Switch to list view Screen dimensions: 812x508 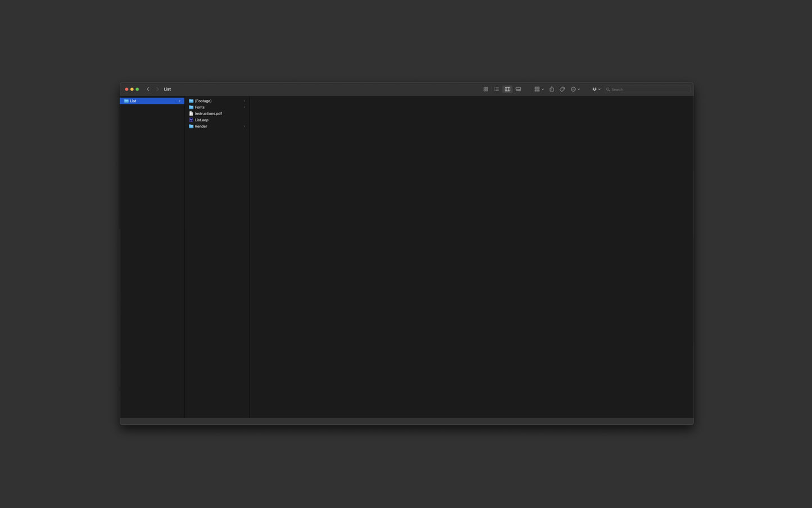click(x=497, y=89)
